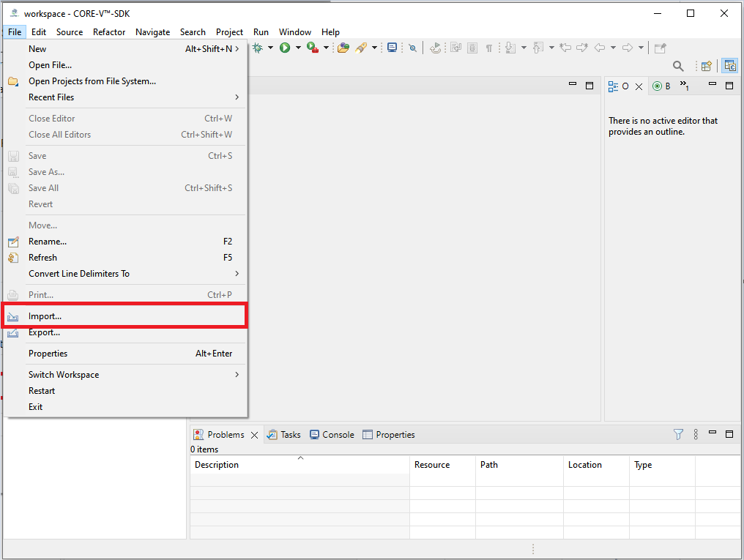Close the Problems tab with its X

point(255,435)
